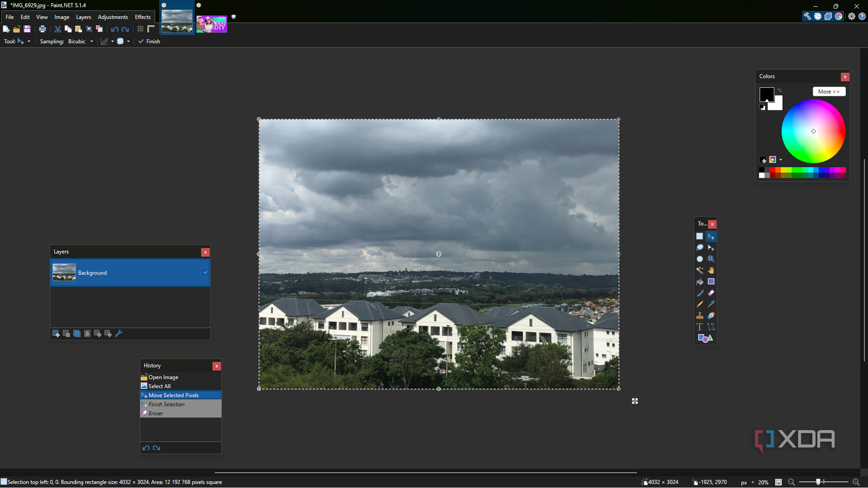
Task: Open layer properties with the wrench icon
Action: [118, 333]
